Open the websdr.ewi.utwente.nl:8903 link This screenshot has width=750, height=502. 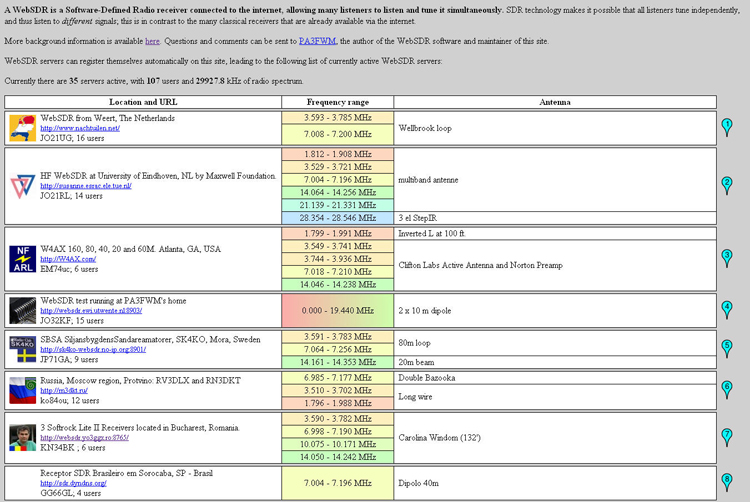pos(91,311)
